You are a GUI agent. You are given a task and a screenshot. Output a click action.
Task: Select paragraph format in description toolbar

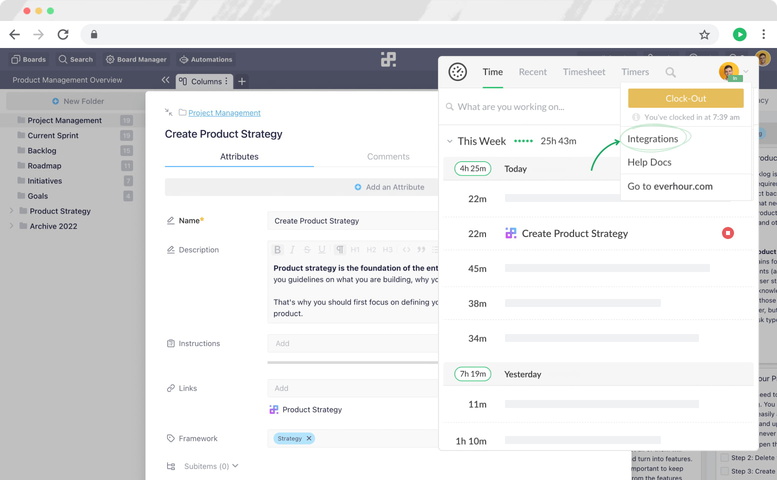click(339, 250)
